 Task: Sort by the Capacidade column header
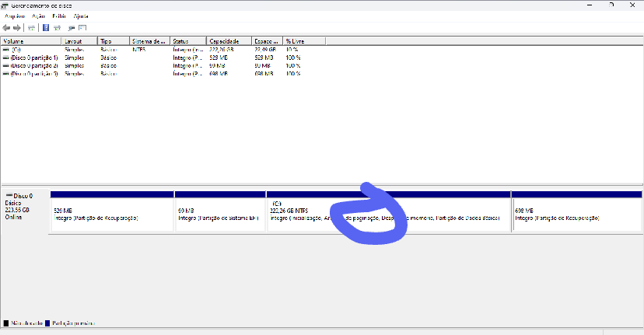point(229,41)
